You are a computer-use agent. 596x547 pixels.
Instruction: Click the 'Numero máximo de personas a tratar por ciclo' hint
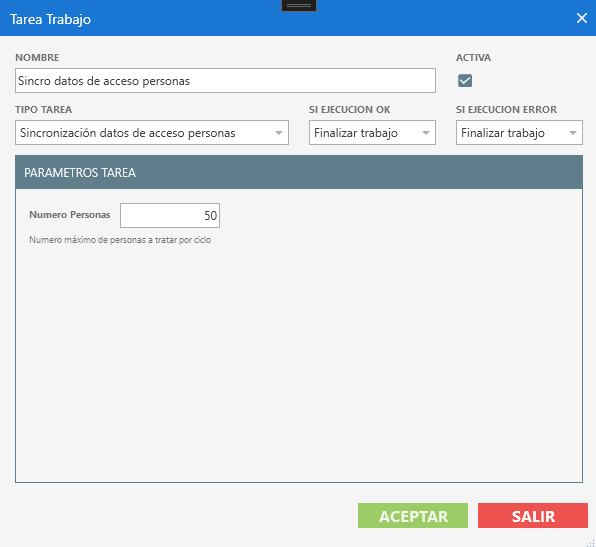tap(120, 240)
